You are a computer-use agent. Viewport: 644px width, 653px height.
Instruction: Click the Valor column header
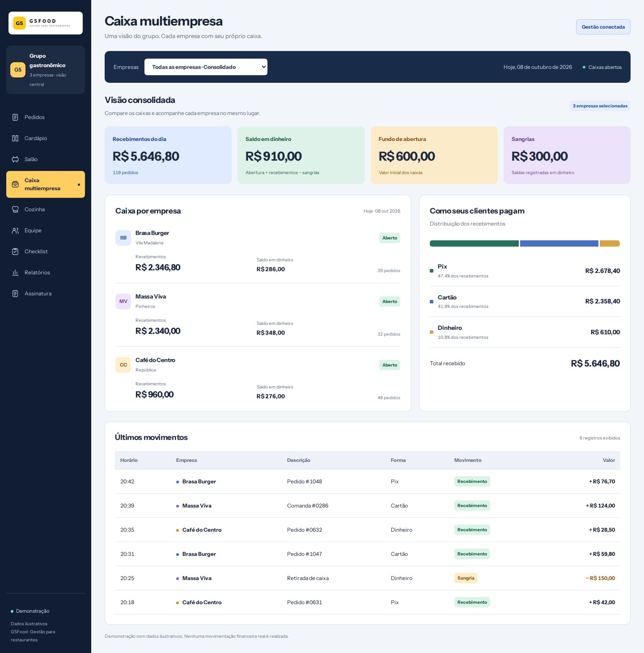(609, 460)
